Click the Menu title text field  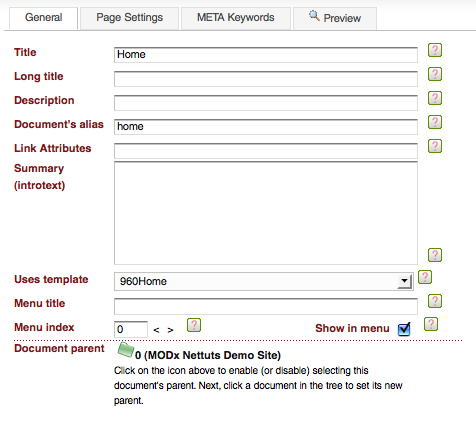(x=266, y=306)
